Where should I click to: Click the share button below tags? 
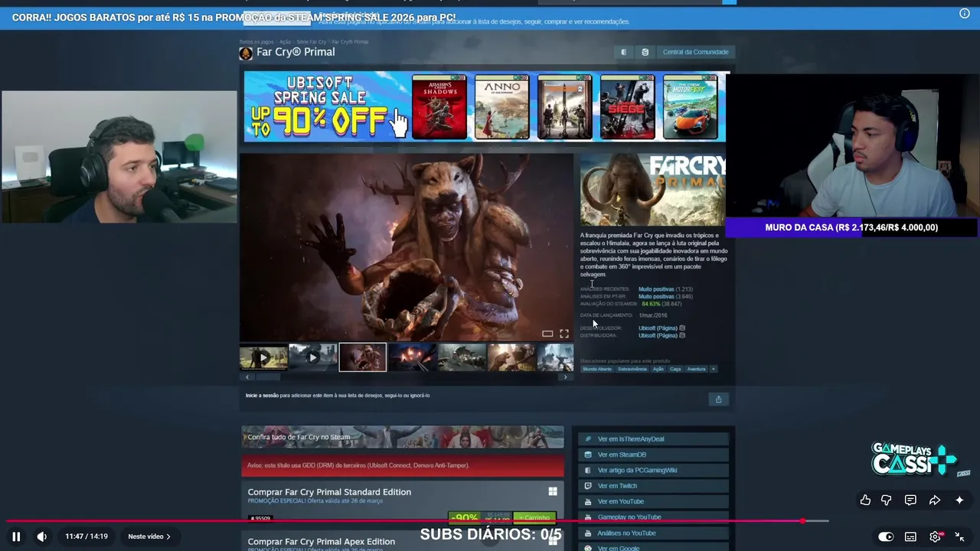pos(718,399)
